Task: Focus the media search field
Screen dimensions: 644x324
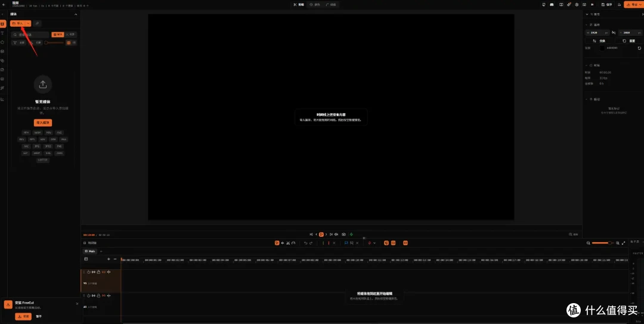Action: (30, 35)
